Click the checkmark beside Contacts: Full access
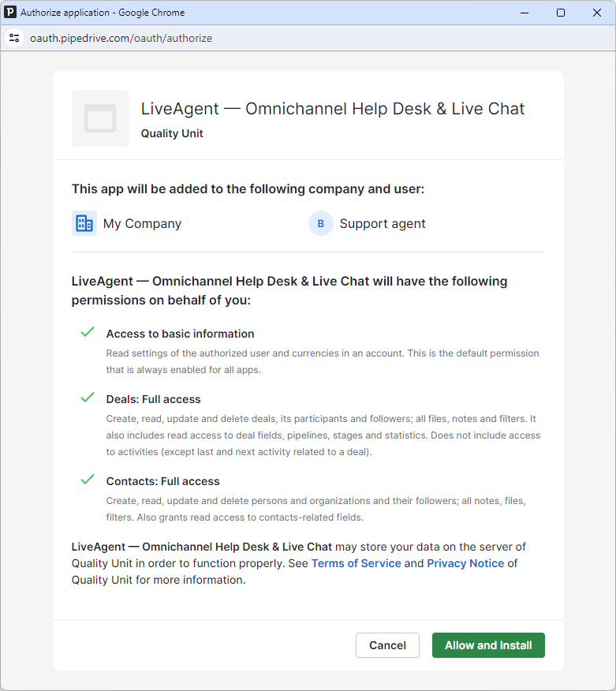Screen dimensions: 616x691 pyautogui.click(x=88, y=480)
